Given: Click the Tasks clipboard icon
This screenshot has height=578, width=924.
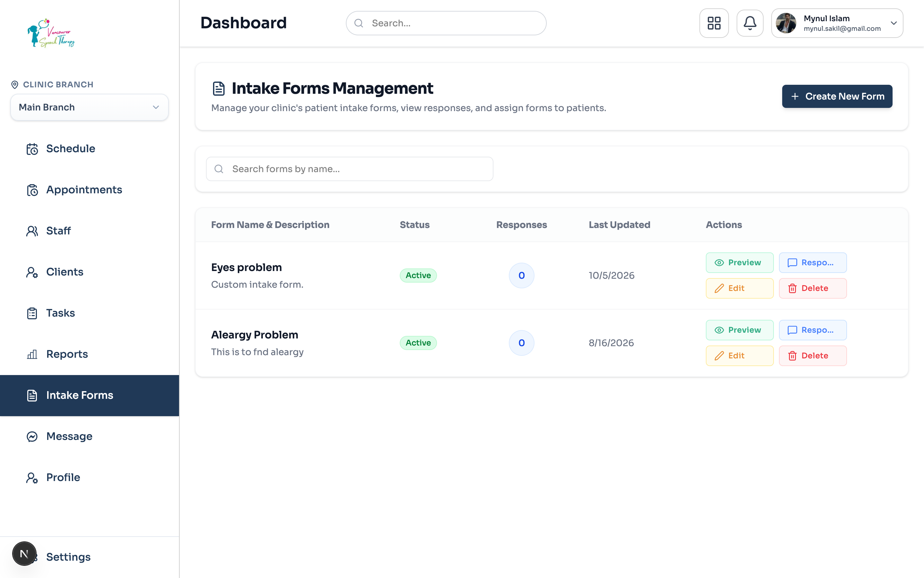Looking at the screenshot, I should tap(32, 313).
